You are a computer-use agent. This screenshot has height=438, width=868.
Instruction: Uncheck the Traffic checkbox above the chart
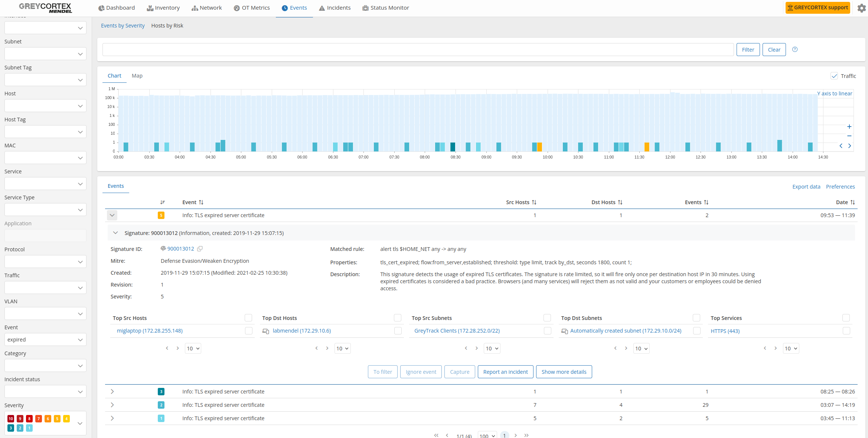point(834,76)
